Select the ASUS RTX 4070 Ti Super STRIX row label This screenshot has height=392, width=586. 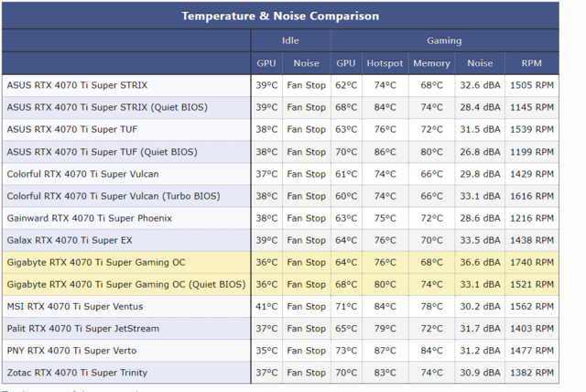click(77, 85)
